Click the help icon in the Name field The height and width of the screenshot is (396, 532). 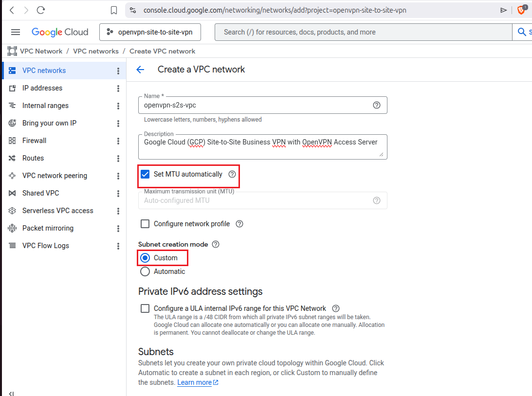point(377,105)
